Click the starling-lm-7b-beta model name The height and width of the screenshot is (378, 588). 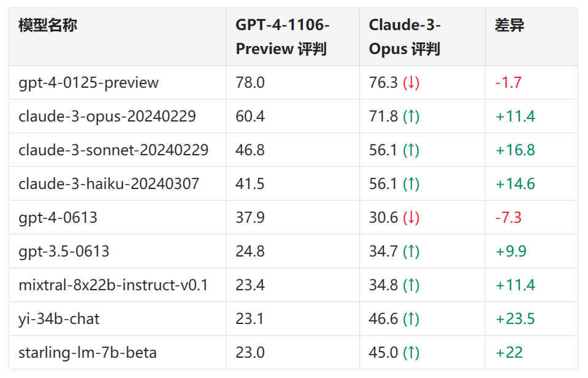click(88, 353)
